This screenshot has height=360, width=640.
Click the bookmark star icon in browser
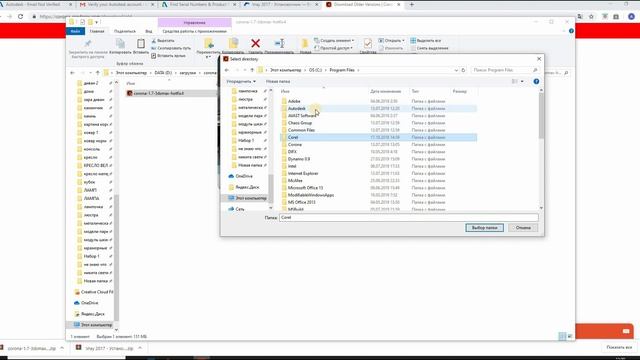[591, 17]
